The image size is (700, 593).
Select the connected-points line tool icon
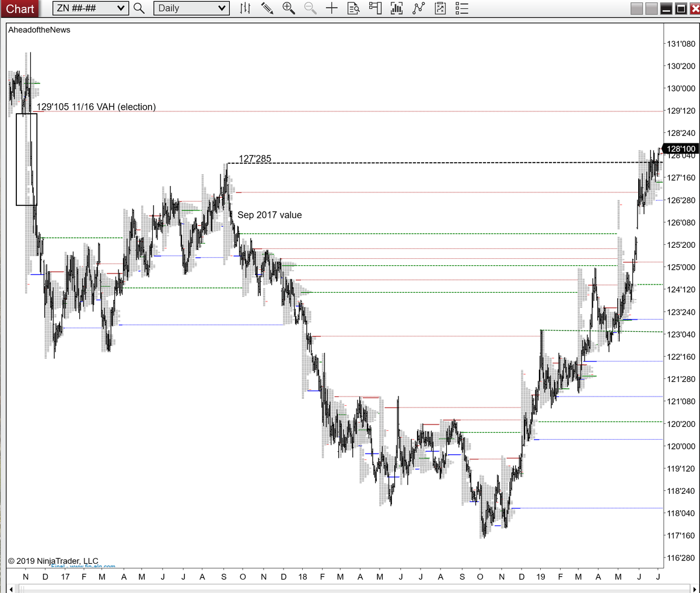click(418, 8)
